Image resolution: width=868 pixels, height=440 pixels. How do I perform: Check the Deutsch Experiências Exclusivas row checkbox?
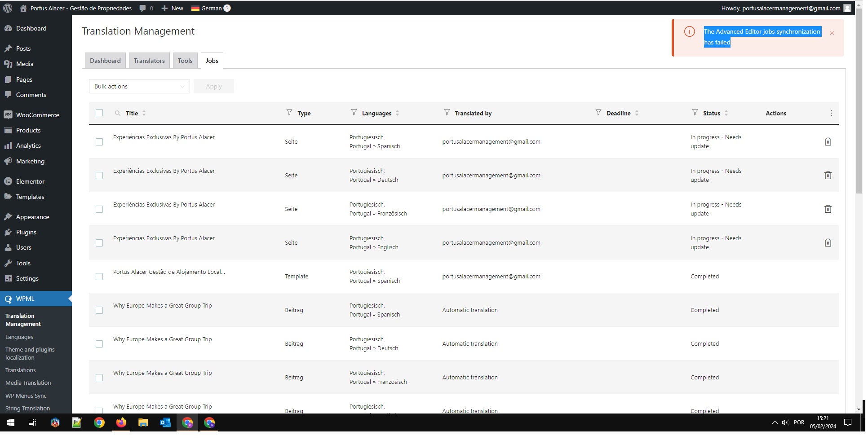[x=99, y=176]
